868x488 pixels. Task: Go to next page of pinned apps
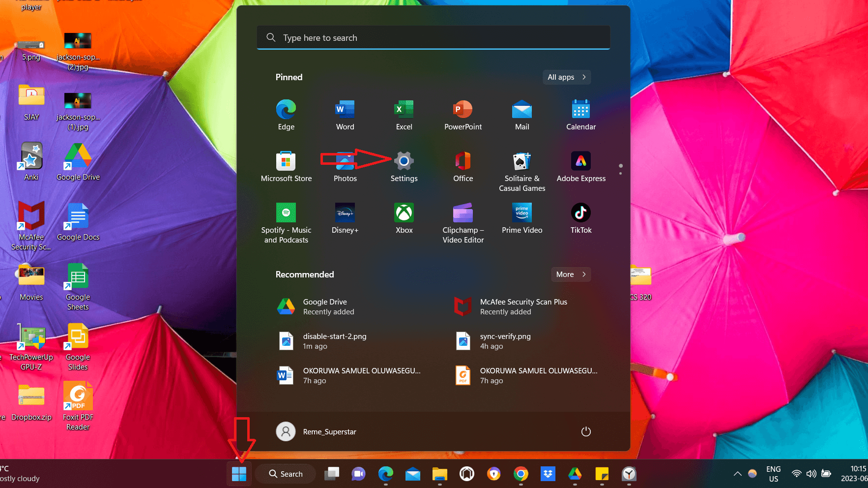click(x=620, y=173)
